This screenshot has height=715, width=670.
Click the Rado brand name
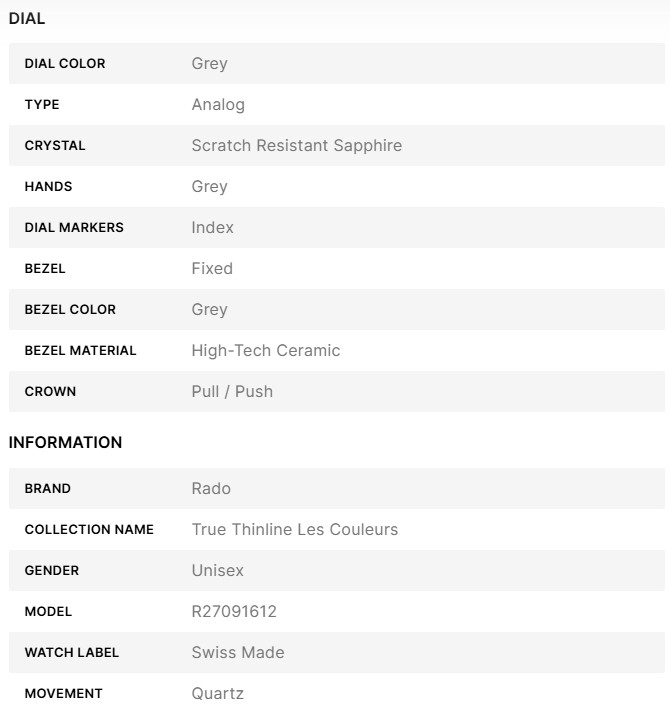pyautogui.click(x=211, y=488)
